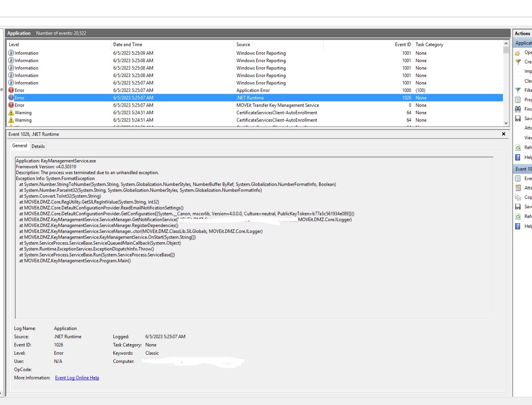
Task: Click the Create custom view funnel icon
Action: (x=518, y=62)
